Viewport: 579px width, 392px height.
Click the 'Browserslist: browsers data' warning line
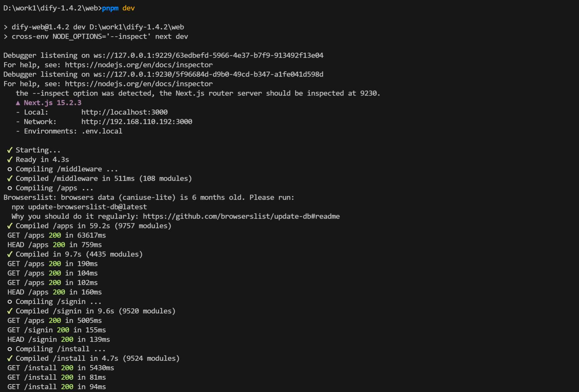(x=149, y=197)
